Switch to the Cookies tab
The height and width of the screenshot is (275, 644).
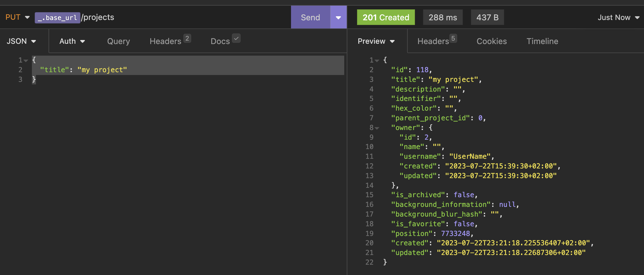coord(492,41)
